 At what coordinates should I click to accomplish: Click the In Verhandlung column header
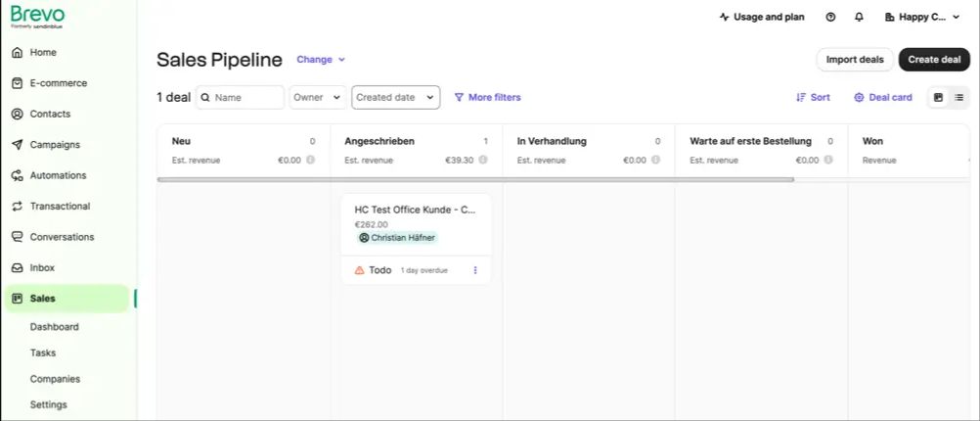[x=552, y=141]
